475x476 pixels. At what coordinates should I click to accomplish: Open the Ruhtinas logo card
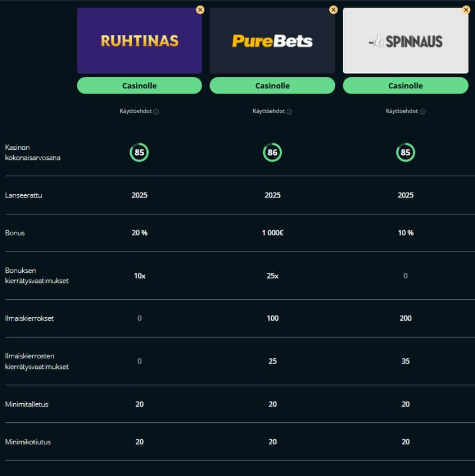[x=139, y=41]
